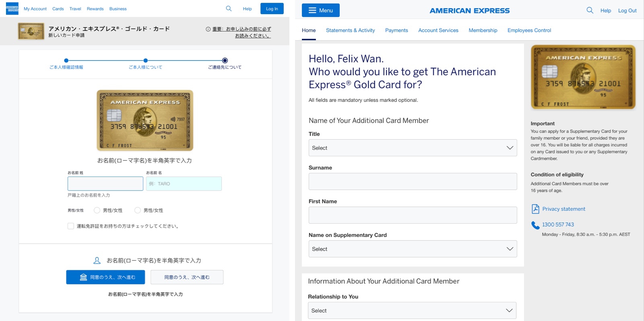
Task: Expand the Relationship to You dropdown
Action: (x=412, y=311)
